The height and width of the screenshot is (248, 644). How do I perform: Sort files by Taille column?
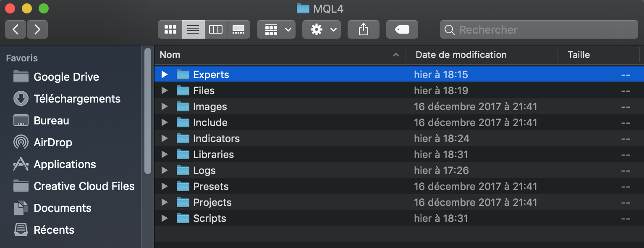[579, 55]
